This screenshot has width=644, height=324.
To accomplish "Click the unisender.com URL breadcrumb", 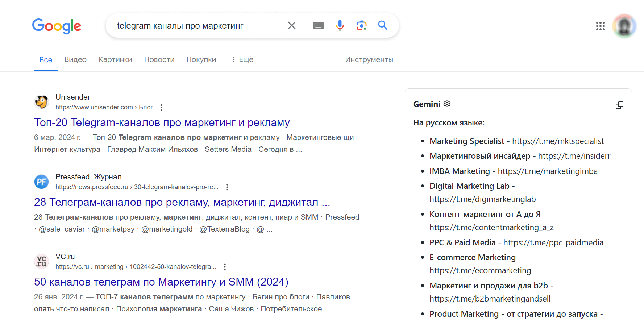I will click(104, 107).
